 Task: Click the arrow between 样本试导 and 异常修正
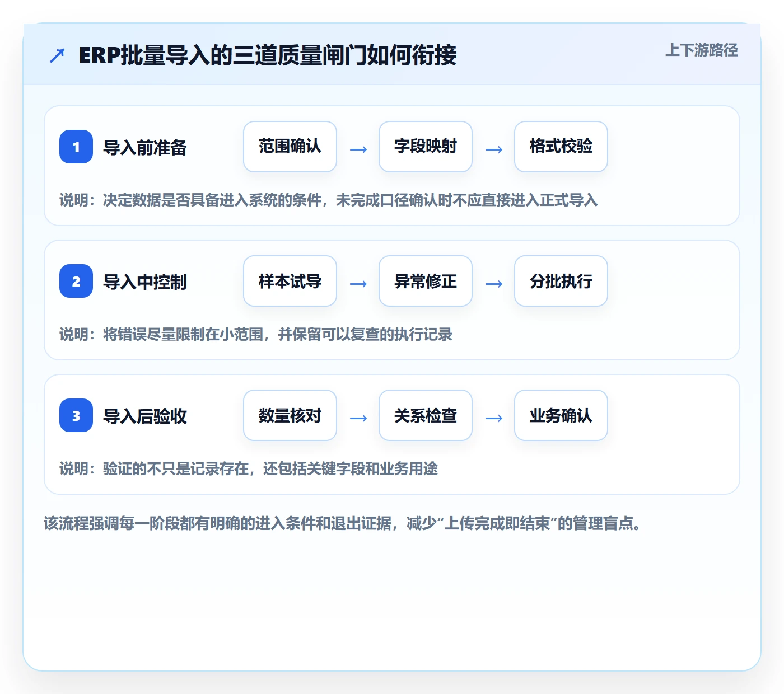click(x=358, y=284)
